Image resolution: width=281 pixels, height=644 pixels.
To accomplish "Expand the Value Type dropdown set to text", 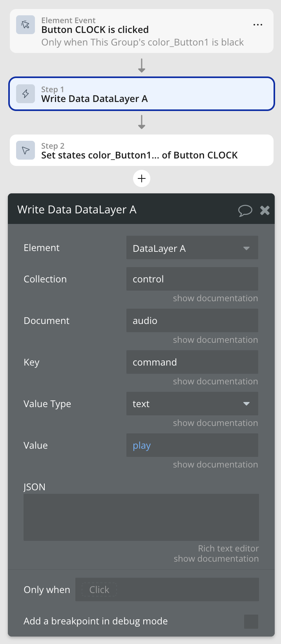I will click(192, 404).
